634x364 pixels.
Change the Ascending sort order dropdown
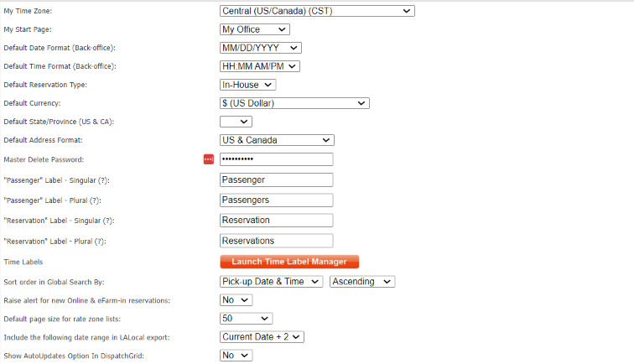click(x=362, y=282)
